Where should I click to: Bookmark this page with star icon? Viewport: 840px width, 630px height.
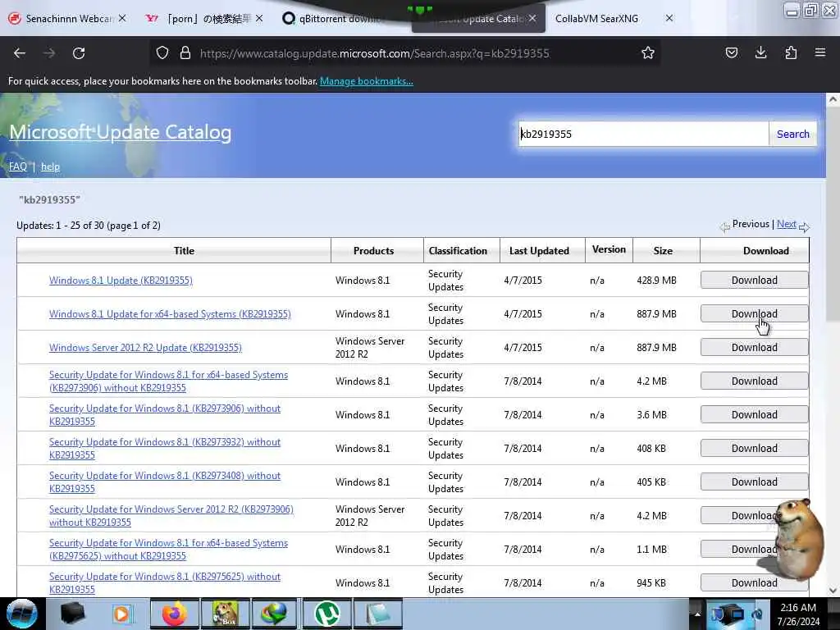coord(648,53)
